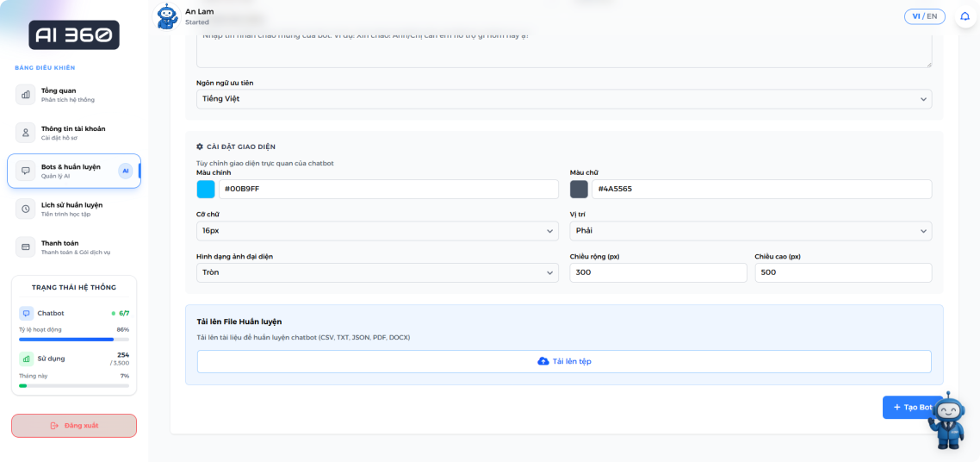Click the Đăng xuất logout button
This screenshot has height=462, width=980.
[x=73, y=426]
